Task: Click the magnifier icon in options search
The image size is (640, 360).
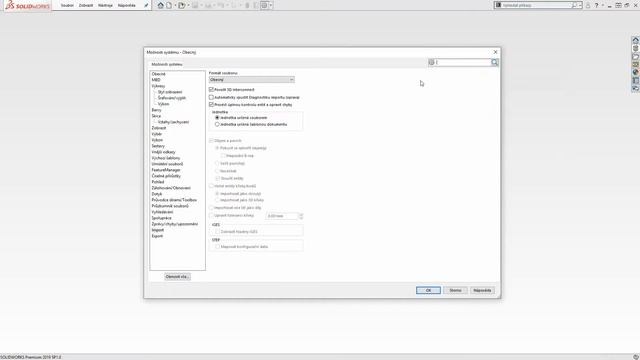Action: tap(495, 62)
